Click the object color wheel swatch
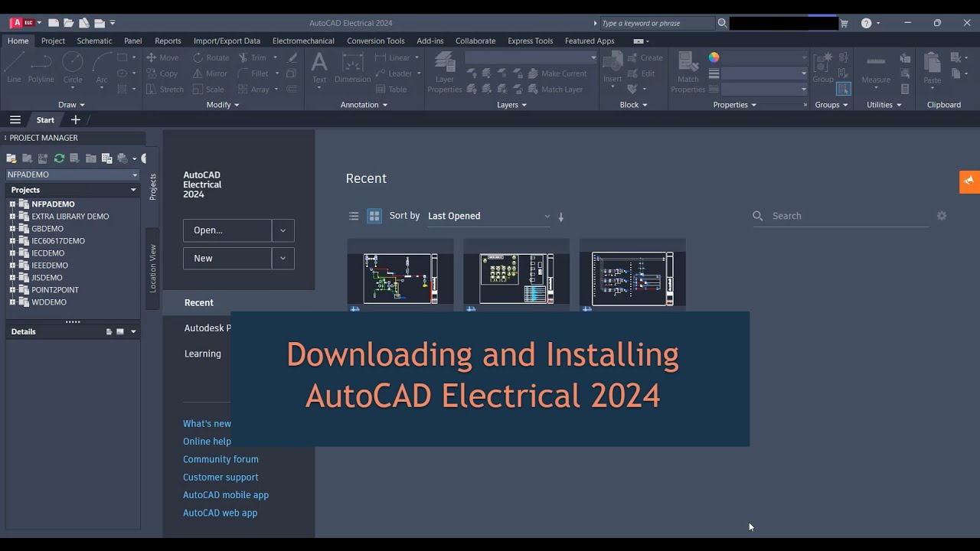The height and width of the screenshot is (551, 980). click(714, 57)
